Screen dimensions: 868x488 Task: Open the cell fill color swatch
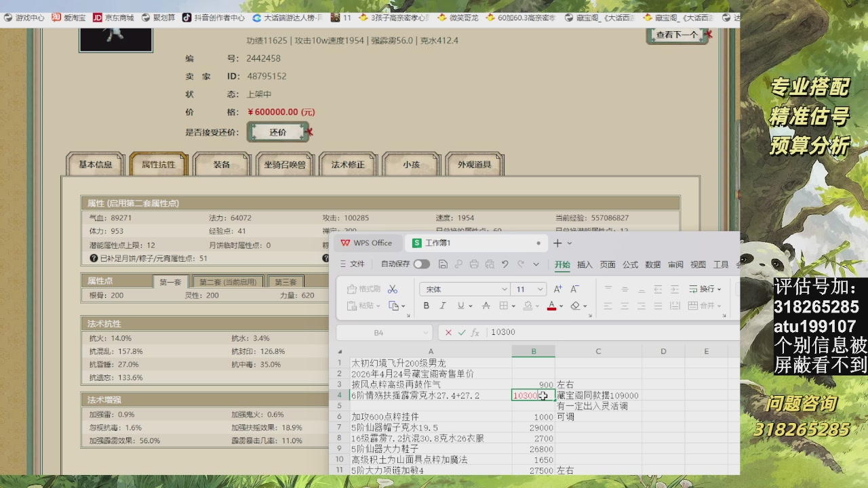coord(528,305)
